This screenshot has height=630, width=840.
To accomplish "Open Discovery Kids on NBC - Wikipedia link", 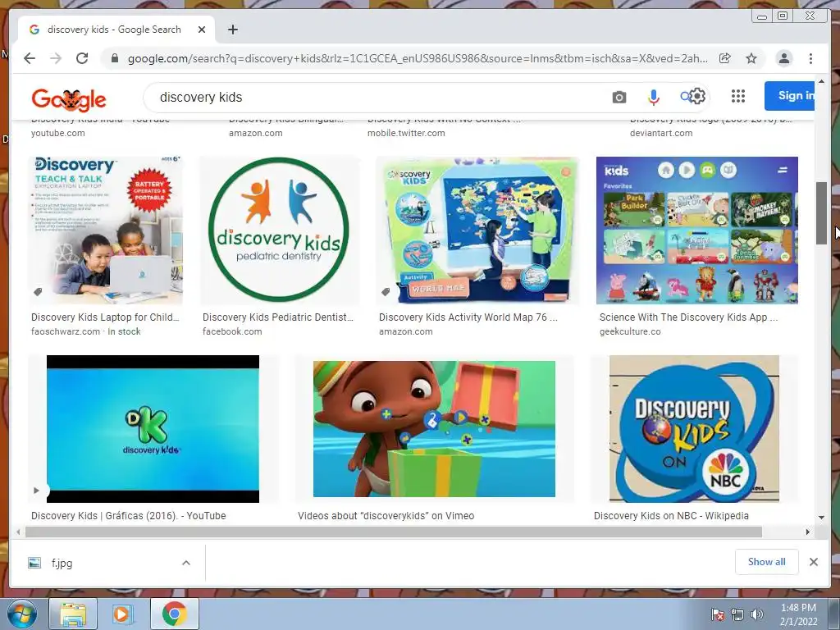I will [x=671, y=515].
